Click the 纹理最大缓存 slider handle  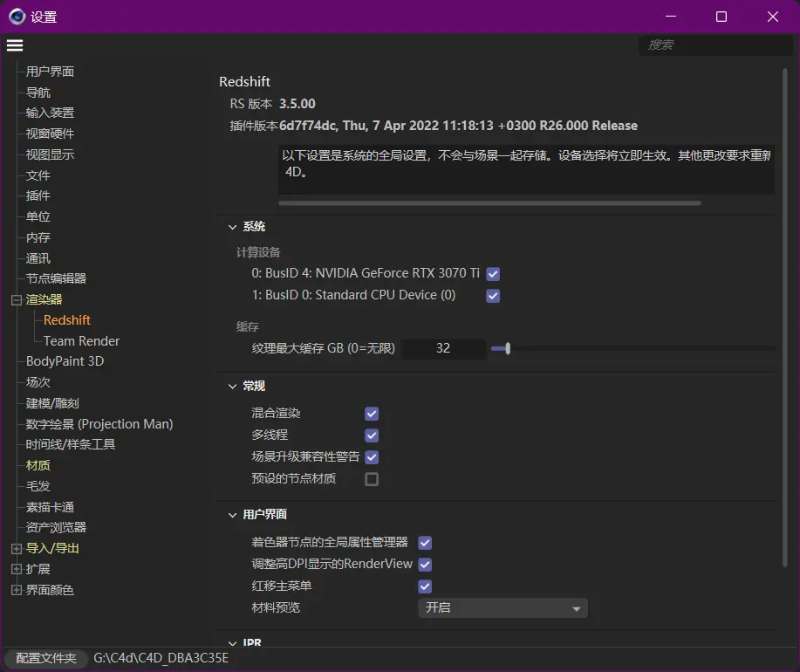pyautogui.click(x=508, y=349)
